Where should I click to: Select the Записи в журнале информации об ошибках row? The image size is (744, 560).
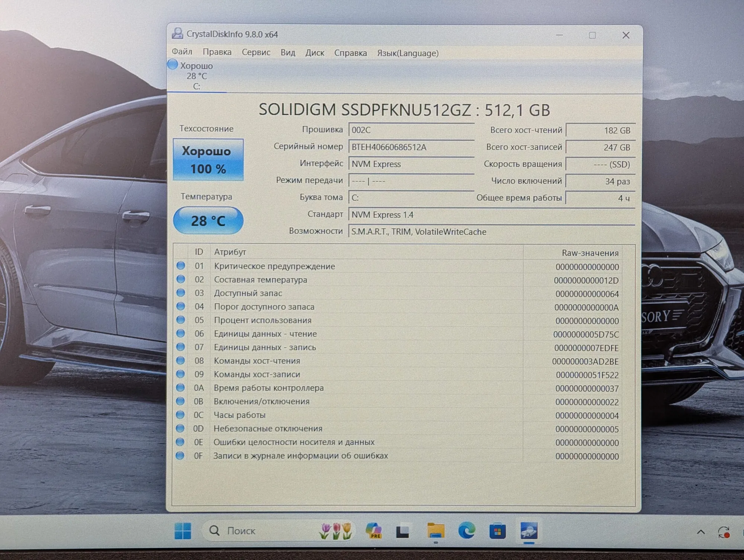pos(398,456)
